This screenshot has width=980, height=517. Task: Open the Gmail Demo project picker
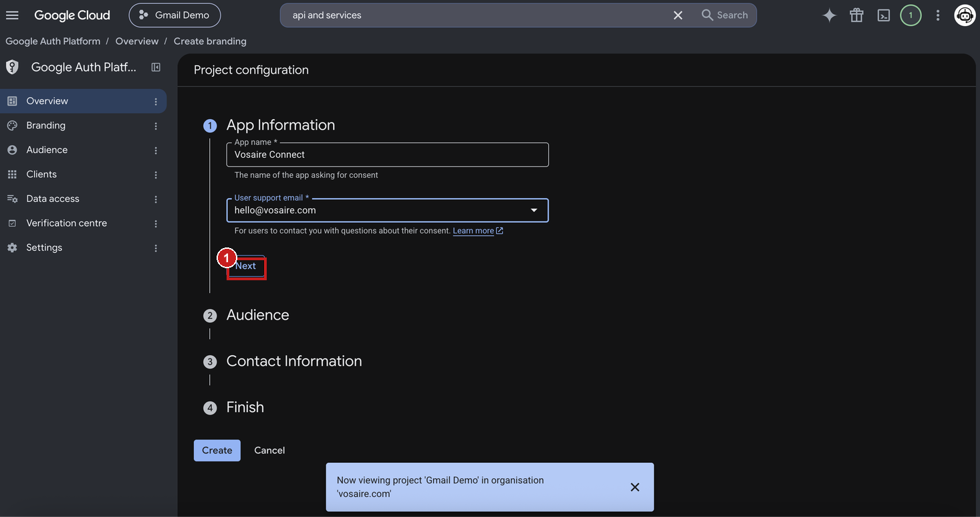click(x=174, y=15)
